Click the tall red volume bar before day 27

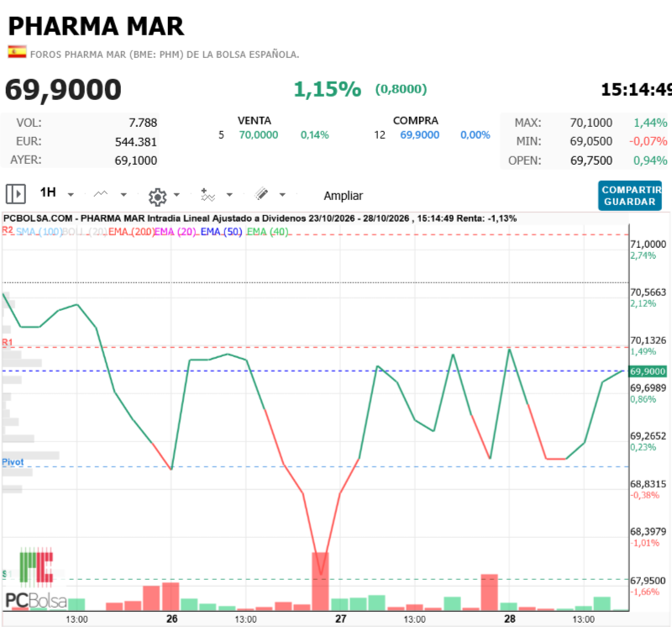click(320, 581)
